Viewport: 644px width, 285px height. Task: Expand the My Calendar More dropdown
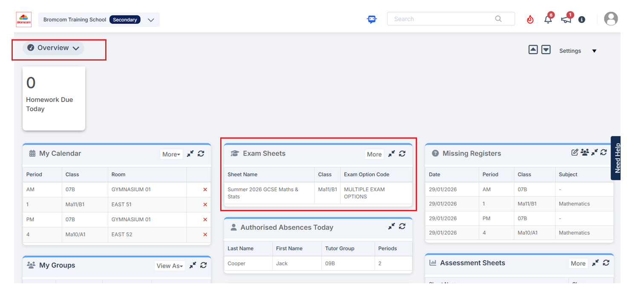click(x=171, y=154)
